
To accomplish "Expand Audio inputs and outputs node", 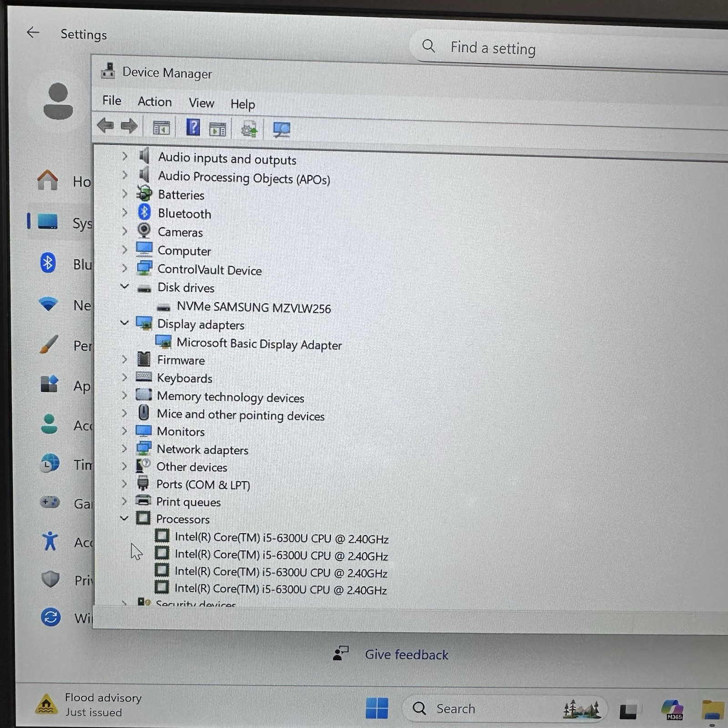I will pos(125,157).
